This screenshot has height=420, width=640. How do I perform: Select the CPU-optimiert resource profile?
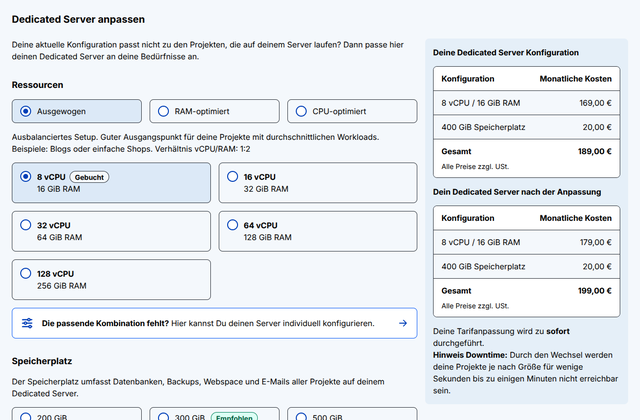pyautogui.click(x=352, y=111)
